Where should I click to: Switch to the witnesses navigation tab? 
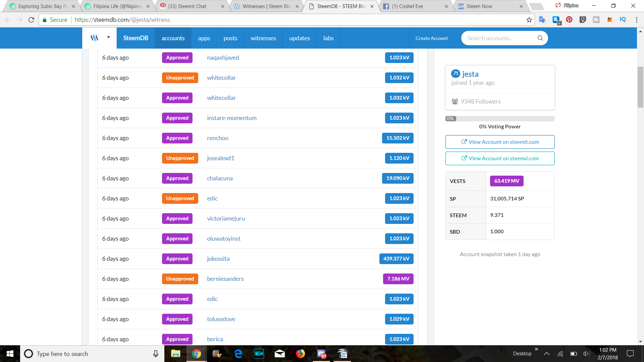click(263, 38)
